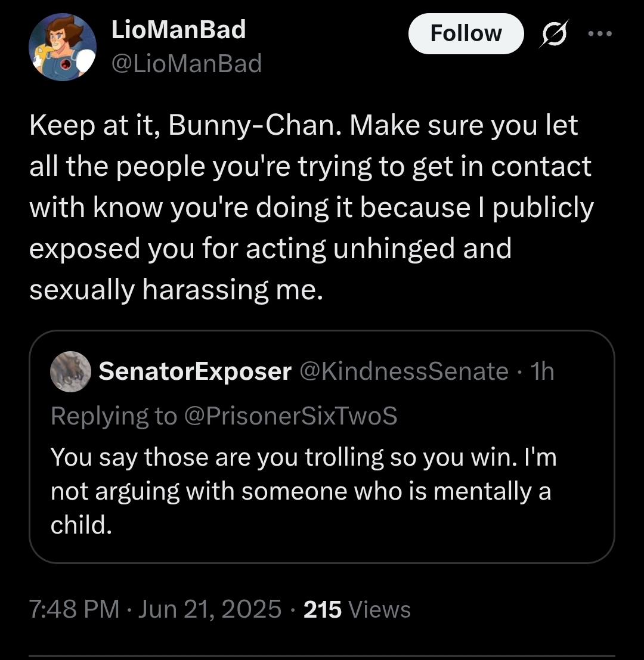Tap SenatorExposer's small round avatar
Image resolution: width=644 pixels, height=660 pixels.
click(71, 371)
